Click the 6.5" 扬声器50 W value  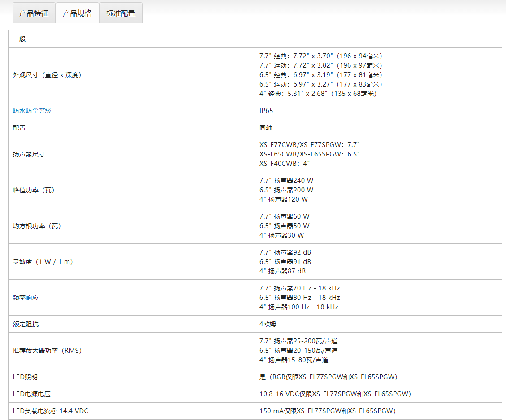284,226
